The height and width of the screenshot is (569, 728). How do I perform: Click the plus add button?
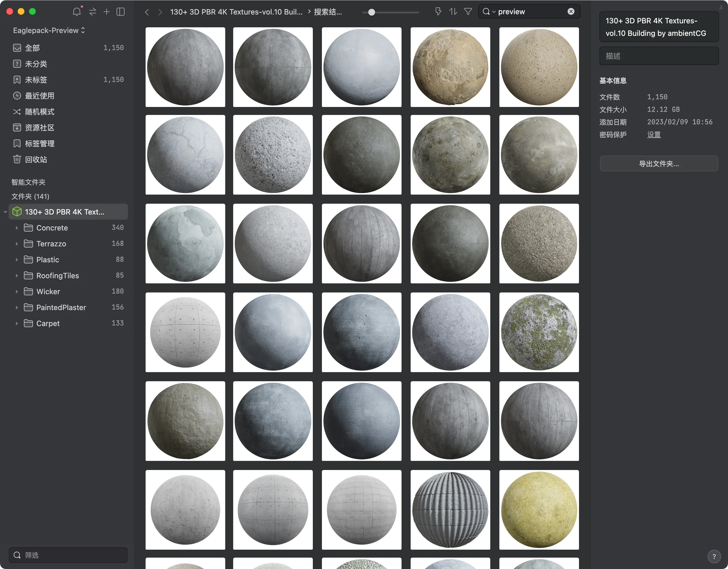[x=106, y=12]
